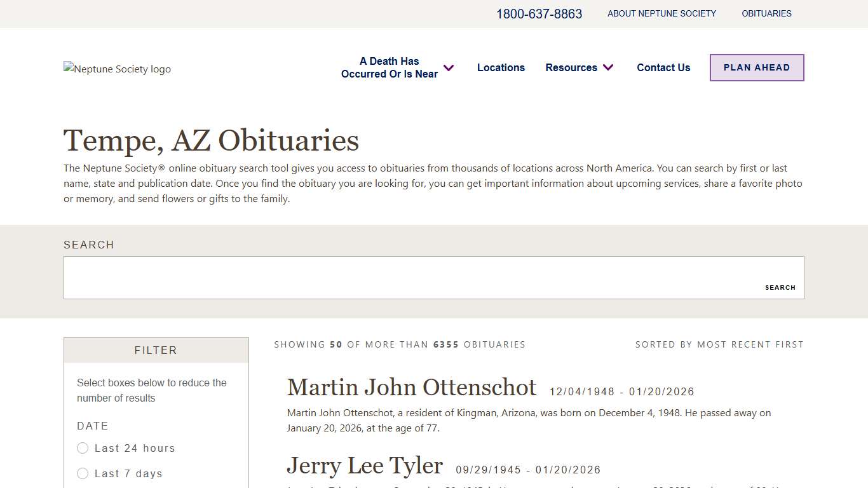Open the About Neptune Society page
Viewport: 868px width, 488px height.
point(661,13)
